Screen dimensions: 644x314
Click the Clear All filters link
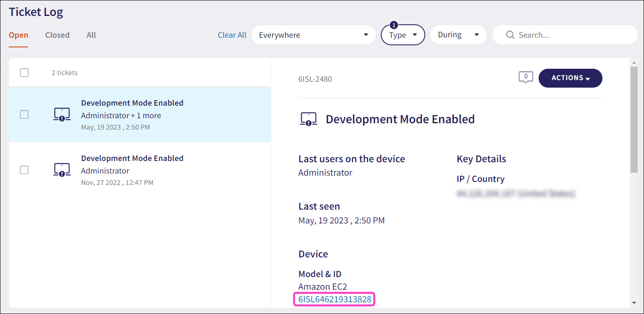click(x=232, y=35)
